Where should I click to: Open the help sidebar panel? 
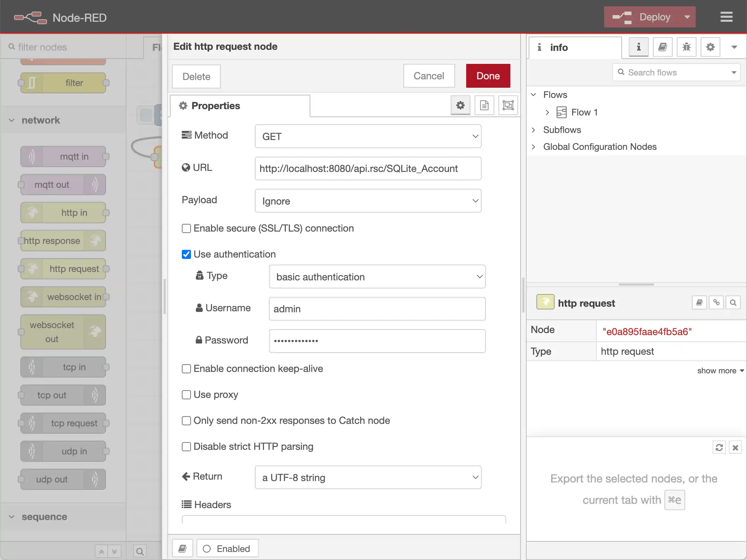662,47
